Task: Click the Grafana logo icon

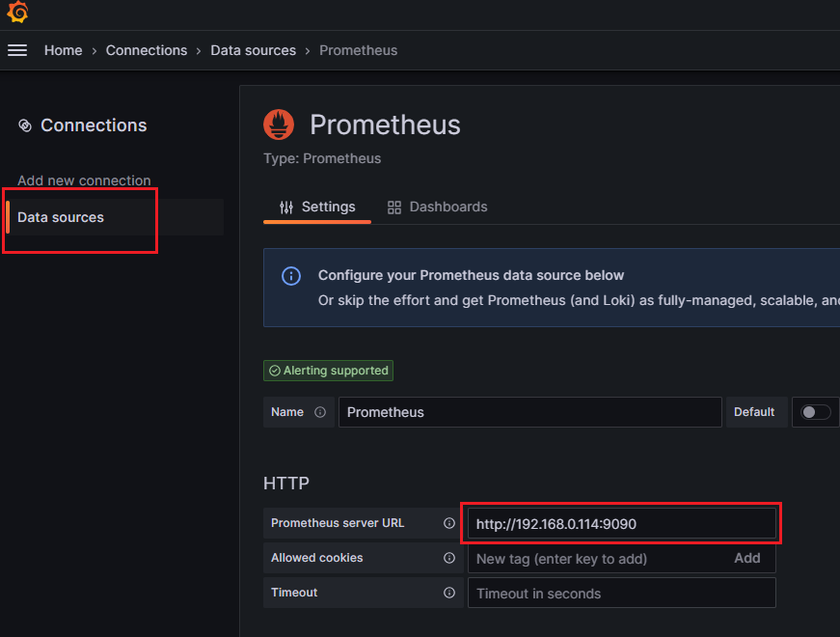Action: point(17,12)
